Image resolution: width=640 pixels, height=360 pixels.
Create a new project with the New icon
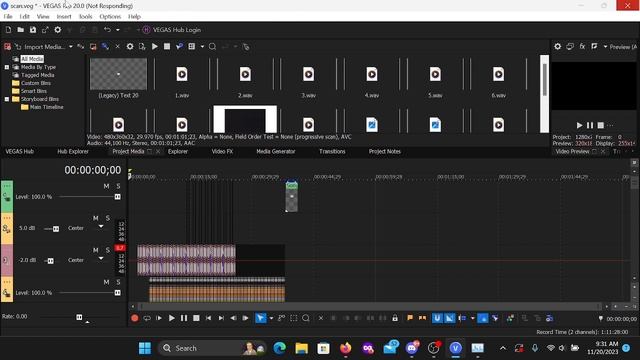(x=8, y=30)
